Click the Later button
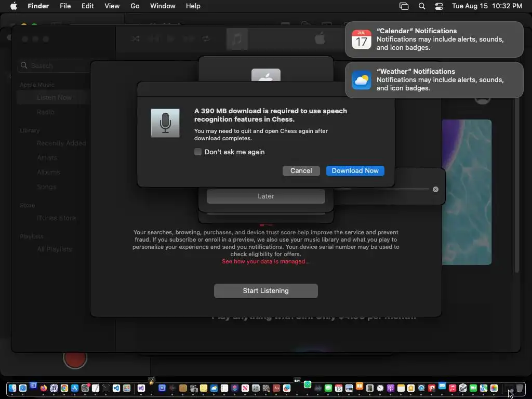532x399 pixels. pos(265,196)
